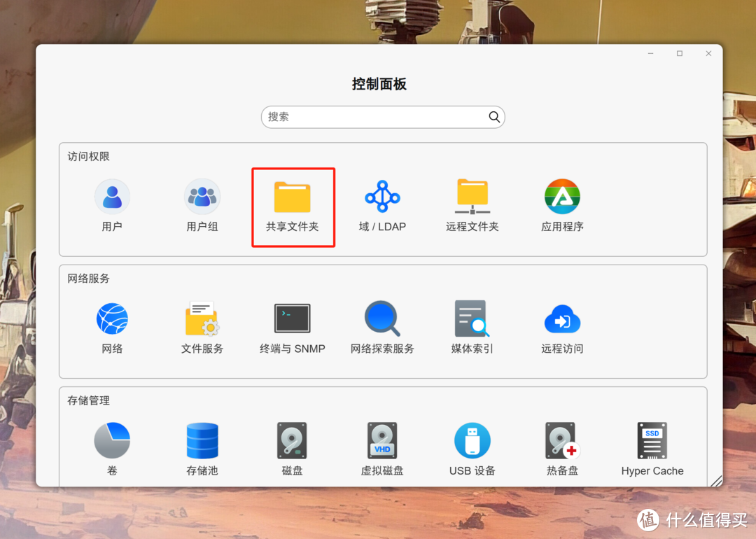The width and height of the screenshot is (756, 539).
Task: Open the USB 设备 icon
Action: (472, 441)
